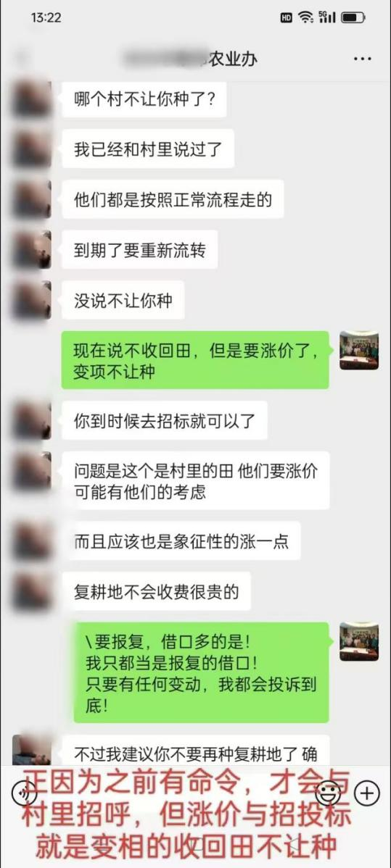
Task: Tap the HD indicator in status bar
Action: point(287,17)
